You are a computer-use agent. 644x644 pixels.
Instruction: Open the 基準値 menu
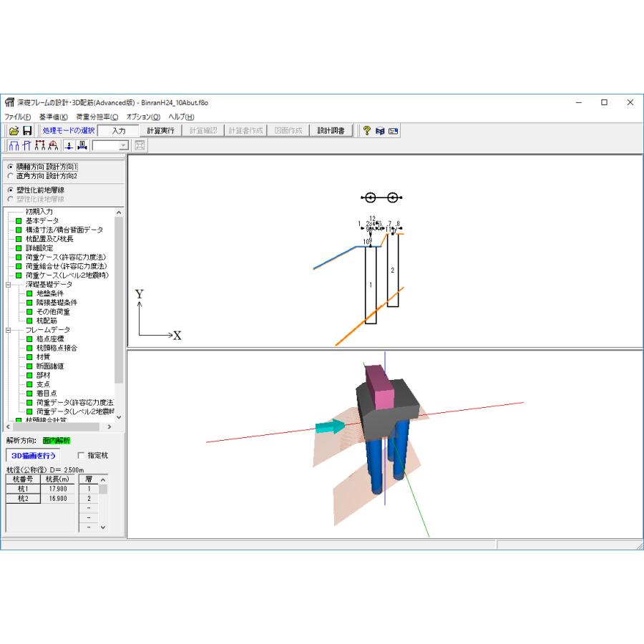[x=54, y=117]
